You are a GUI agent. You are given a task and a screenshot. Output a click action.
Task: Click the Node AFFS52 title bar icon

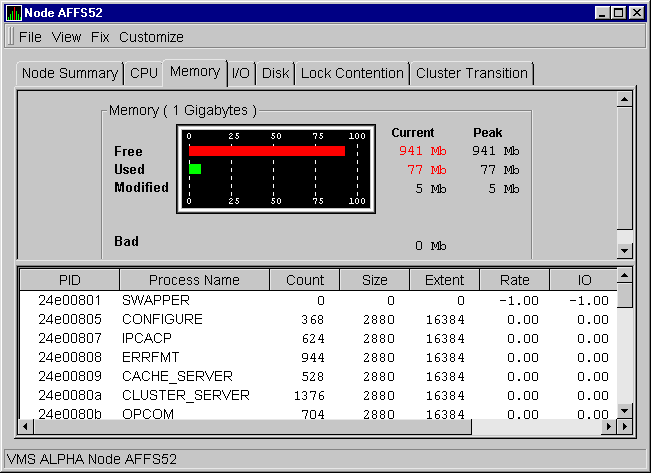coord(13,12)
